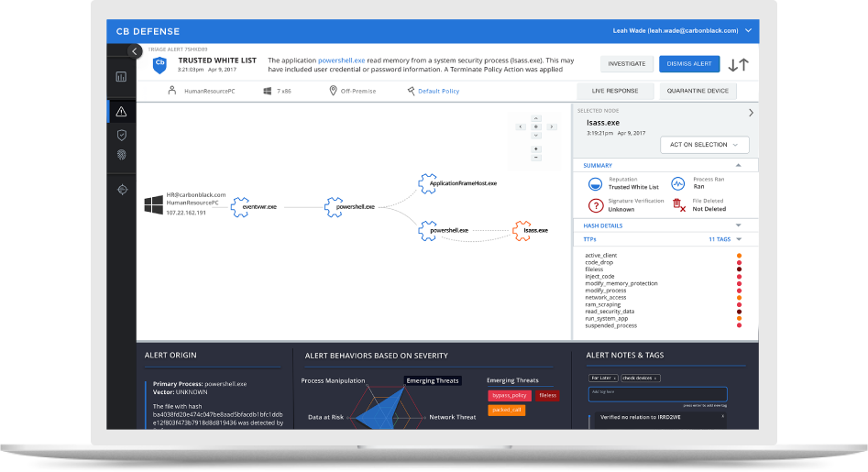Pan graph right with arrow control
The height and width of the screenshot is (472, 868).
552,126
